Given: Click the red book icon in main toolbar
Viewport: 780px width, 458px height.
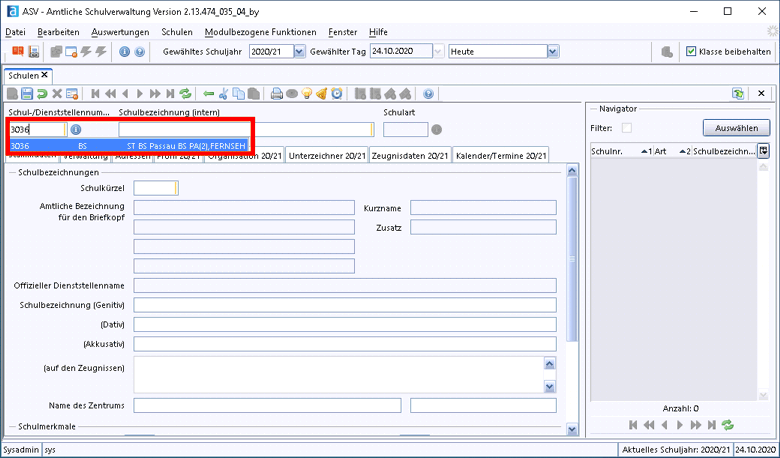Looking at the screenshot, I should pos(18,51).
